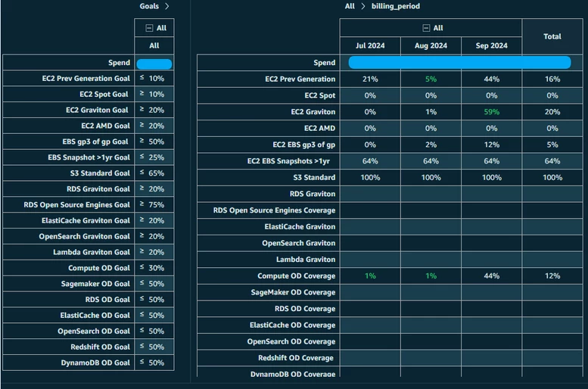Click EC2 Graviton Aug 2024 value 1%
The width and height of the screenshot is (588, 389).
pyautogui.click(x=431, y=112)
